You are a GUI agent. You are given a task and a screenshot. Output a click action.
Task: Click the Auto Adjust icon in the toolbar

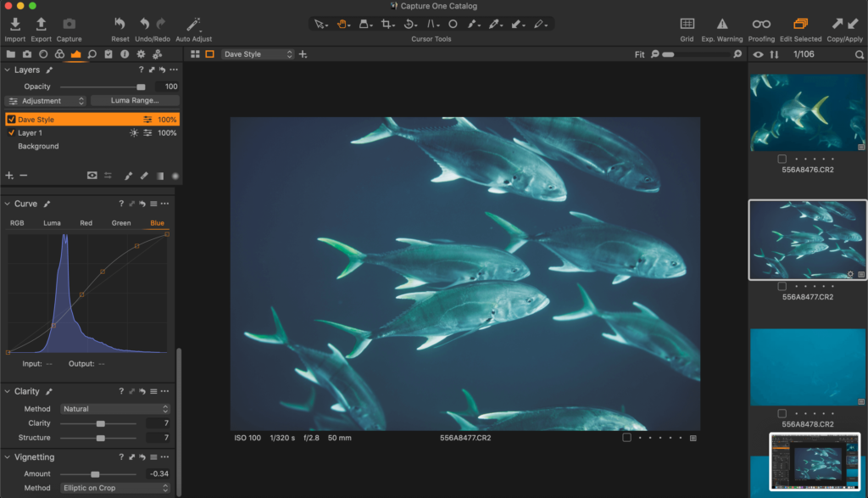(193, 24)
